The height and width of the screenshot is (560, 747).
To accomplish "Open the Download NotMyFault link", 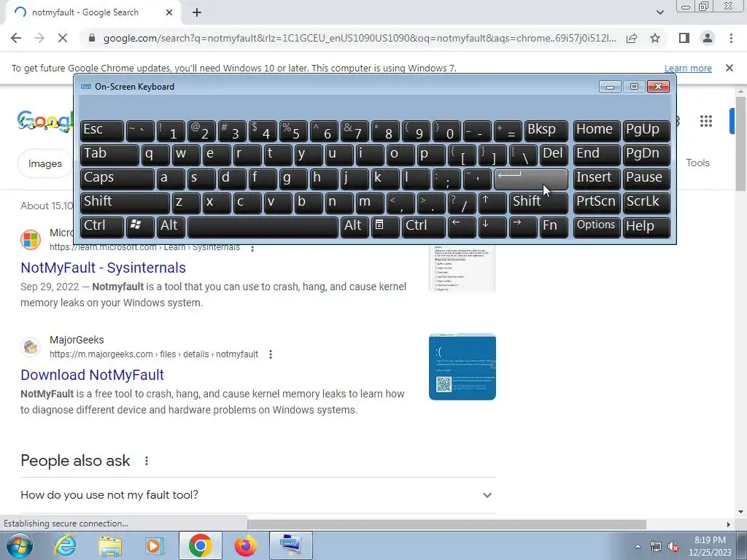I will [x=92, y=375].
